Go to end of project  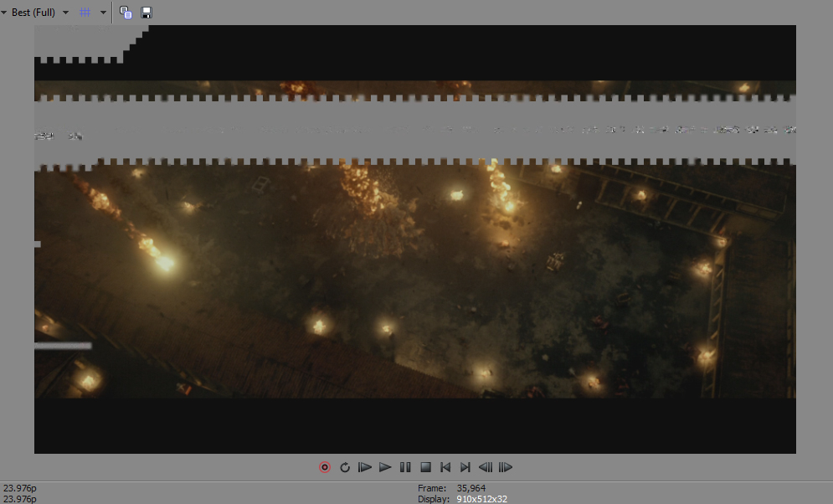click(x=465, y=467)
